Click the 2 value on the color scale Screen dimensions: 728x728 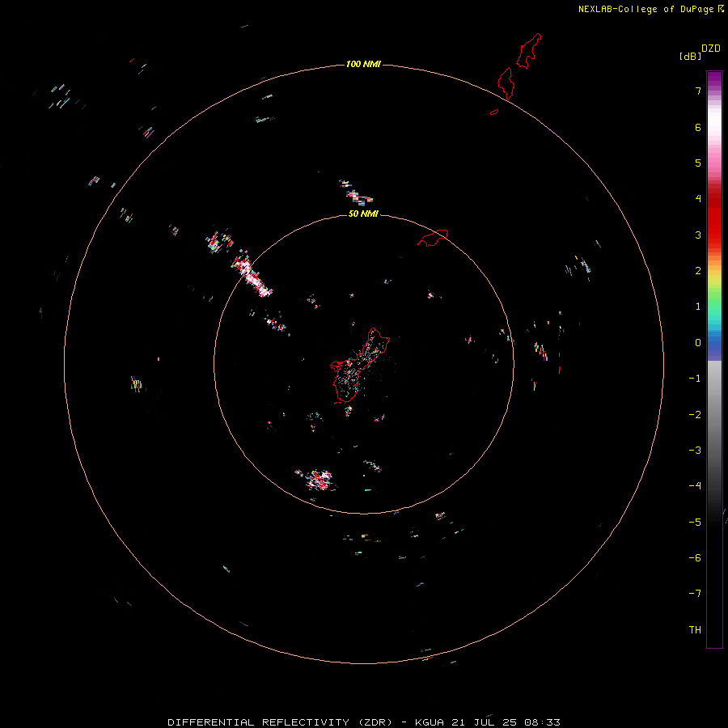[x=697, y=271]
